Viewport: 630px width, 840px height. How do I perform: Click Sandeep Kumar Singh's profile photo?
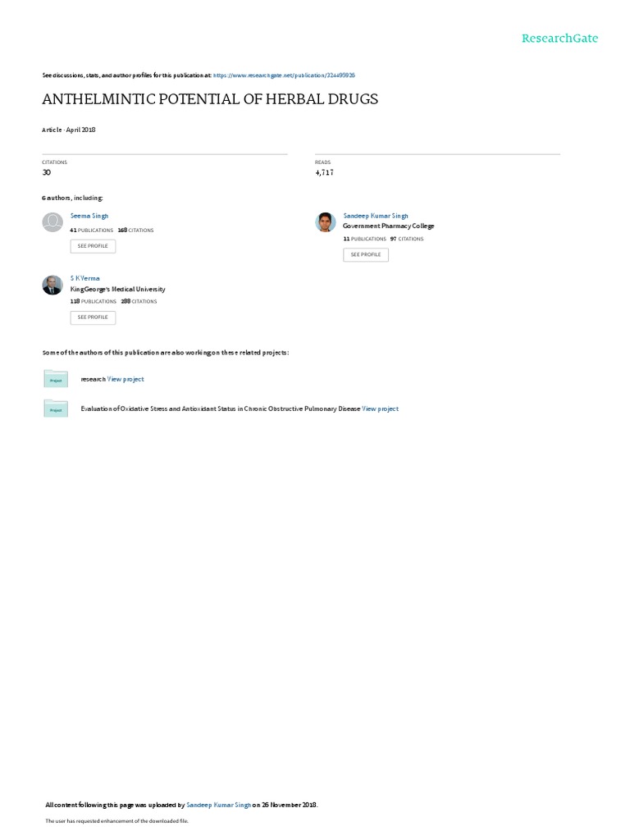325,222
